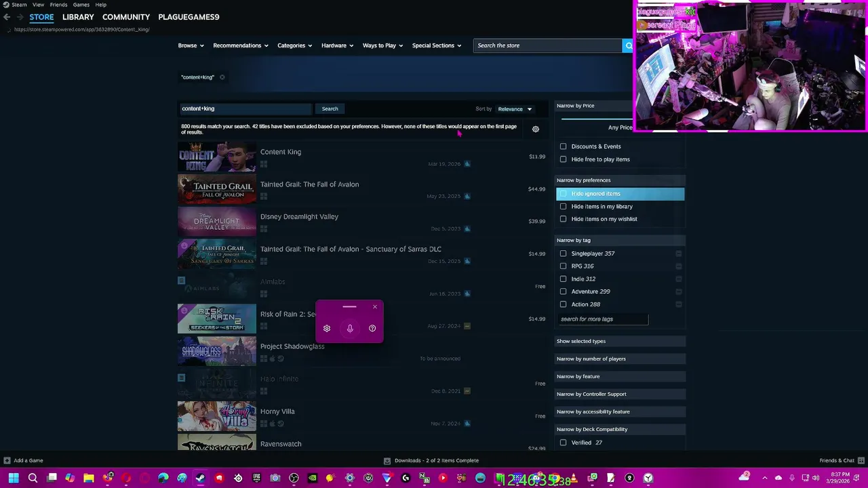Click the forward navigation arrow
Viewport: 868px width, 488px height.
point(20,17)
